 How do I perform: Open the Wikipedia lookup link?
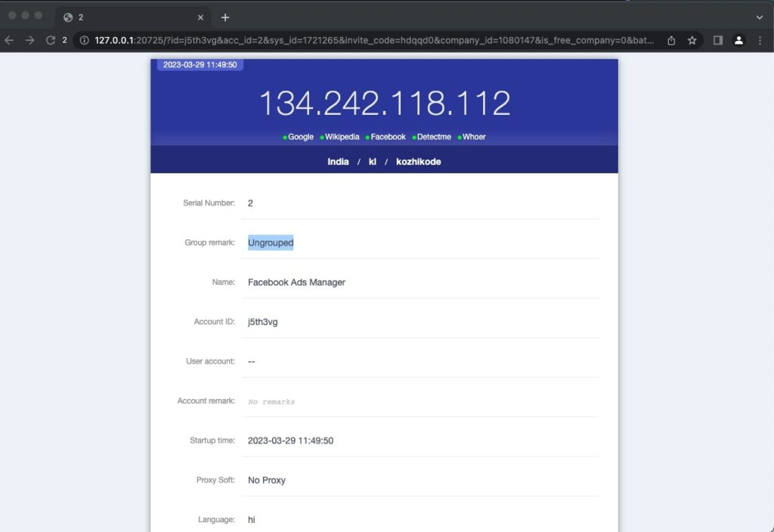(341, 137)
